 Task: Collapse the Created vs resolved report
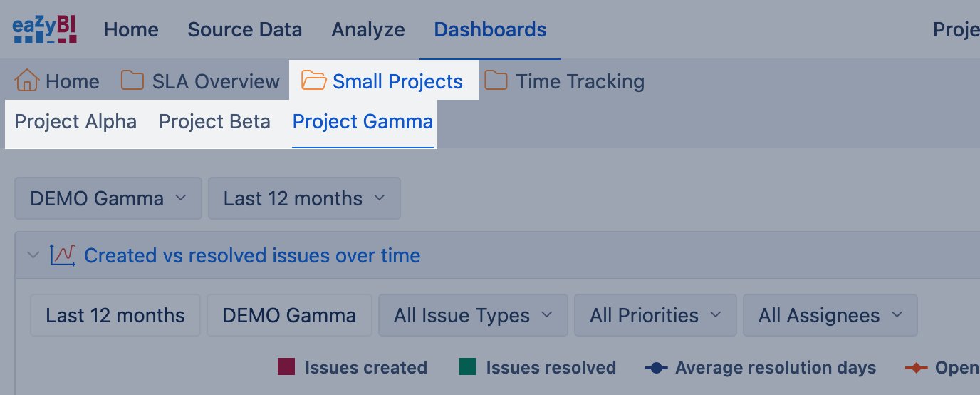click(x=33, y=255)
